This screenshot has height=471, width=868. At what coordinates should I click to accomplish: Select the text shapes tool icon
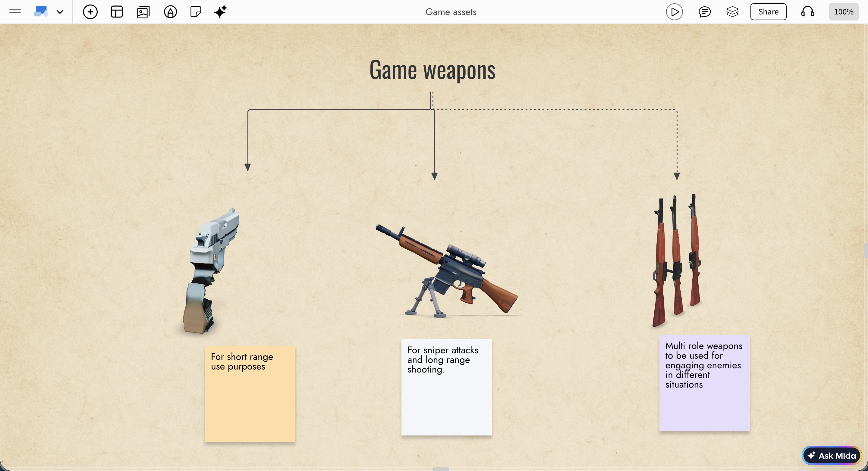pyautogui.click(x=170, y=12)
